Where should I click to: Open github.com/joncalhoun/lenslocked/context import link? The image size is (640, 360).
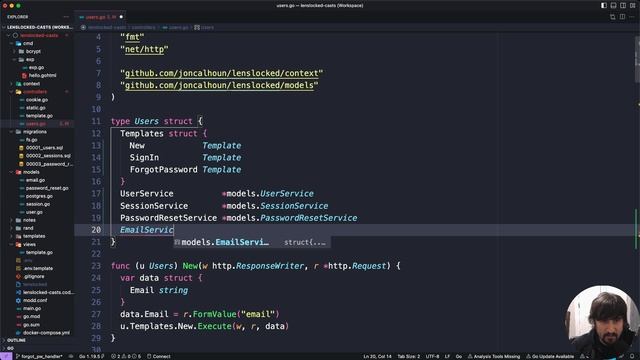pos(222,73)
